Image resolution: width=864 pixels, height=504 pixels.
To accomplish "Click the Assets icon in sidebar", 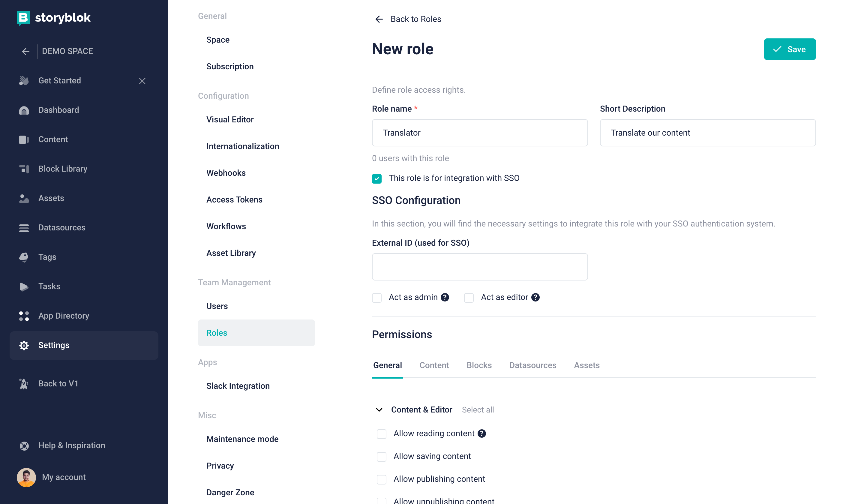I will tap(24, 198).
